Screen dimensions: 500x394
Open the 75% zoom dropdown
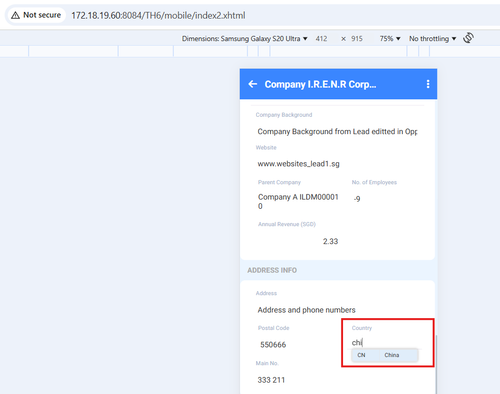pos(390,39)
